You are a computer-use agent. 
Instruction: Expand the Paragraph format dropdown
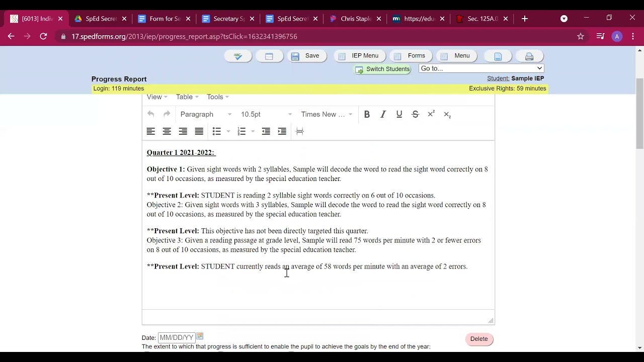[x=206, y=114]
